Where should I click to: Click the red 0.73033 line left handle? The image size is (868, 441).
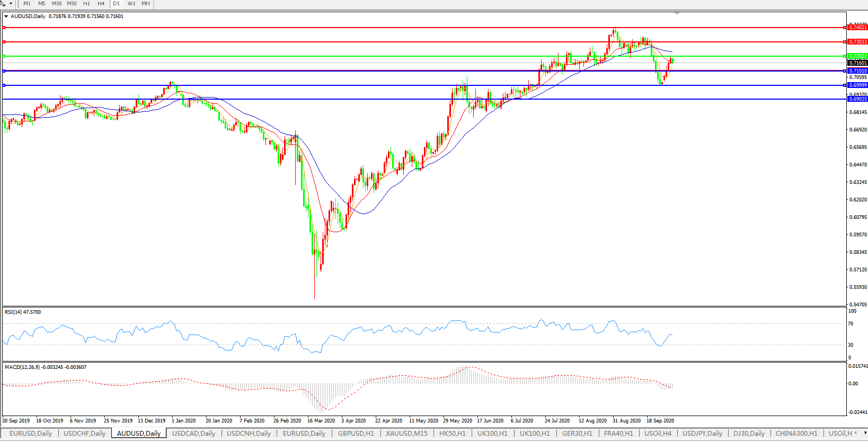[x=4, y=42]
